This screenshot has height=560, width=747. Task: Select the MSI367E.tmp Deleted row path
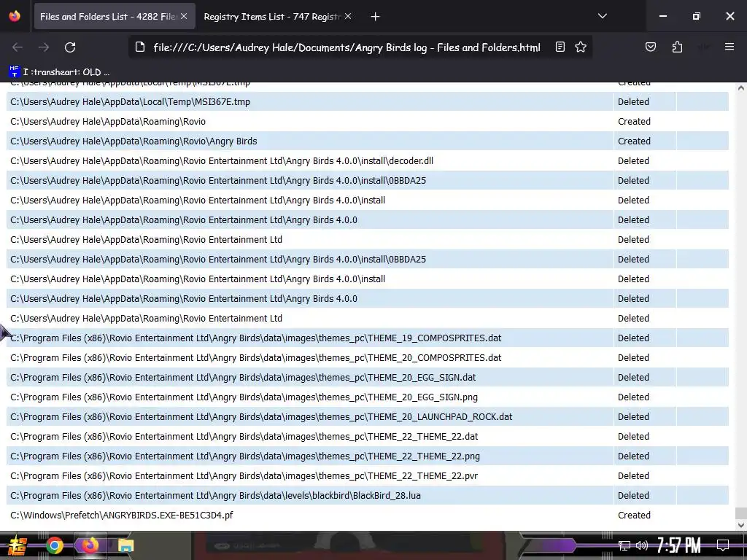coord(130,102)
